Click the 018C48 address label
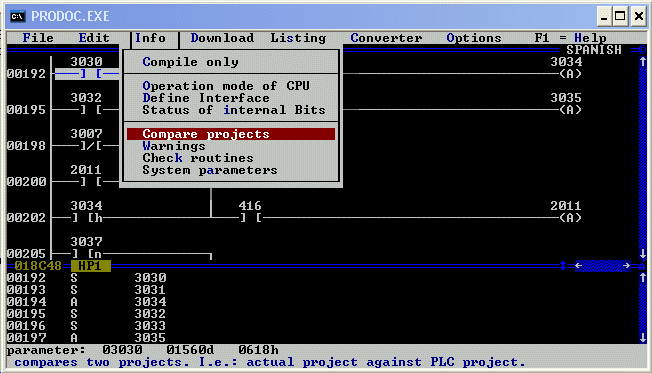Image resolution: width=652 pixels, height=373 pixels. click(x=38, y=266)
